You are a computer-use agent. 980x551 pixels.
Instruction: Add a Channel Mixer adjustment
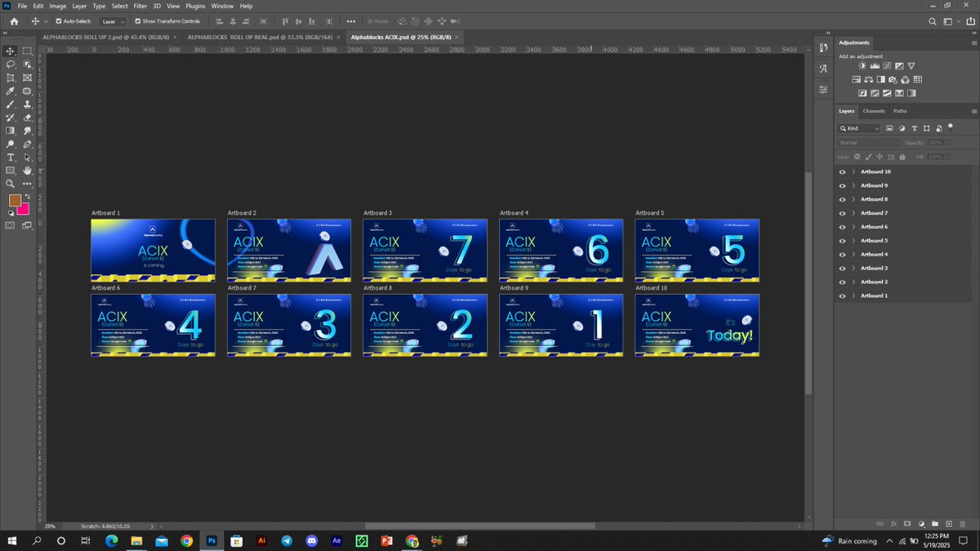(905, 80)
